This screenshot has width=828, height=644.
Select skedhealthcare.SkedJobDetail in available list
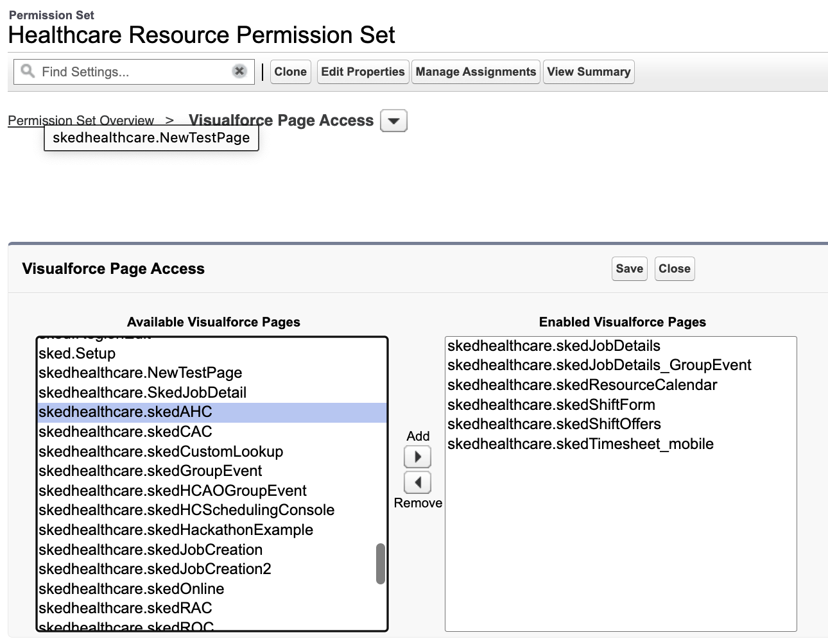[x=212, y=393]
